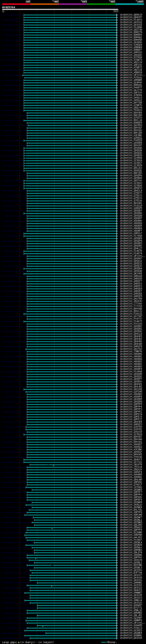Image resolution: width=146 pixels, height=644 pixels.
Task: Click the red segment of the identity color scale
Action: point(16,4)
